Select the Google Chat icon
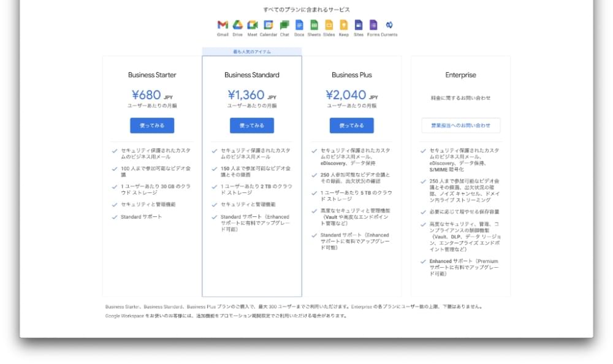The width and height of the screenshot is (613, 364). coord(283,26)
